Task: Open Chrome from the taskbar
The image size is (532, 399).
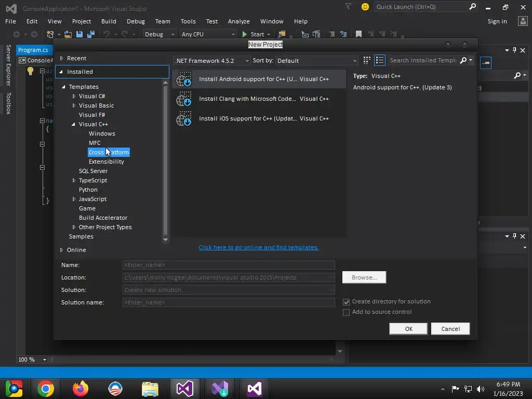Action: click(46, 389)
